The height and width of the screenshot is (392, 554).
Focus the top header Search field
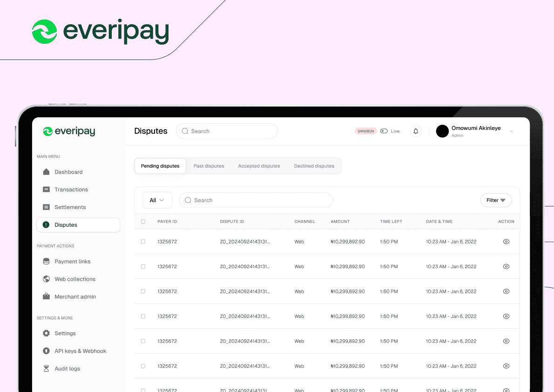(227, 131)
